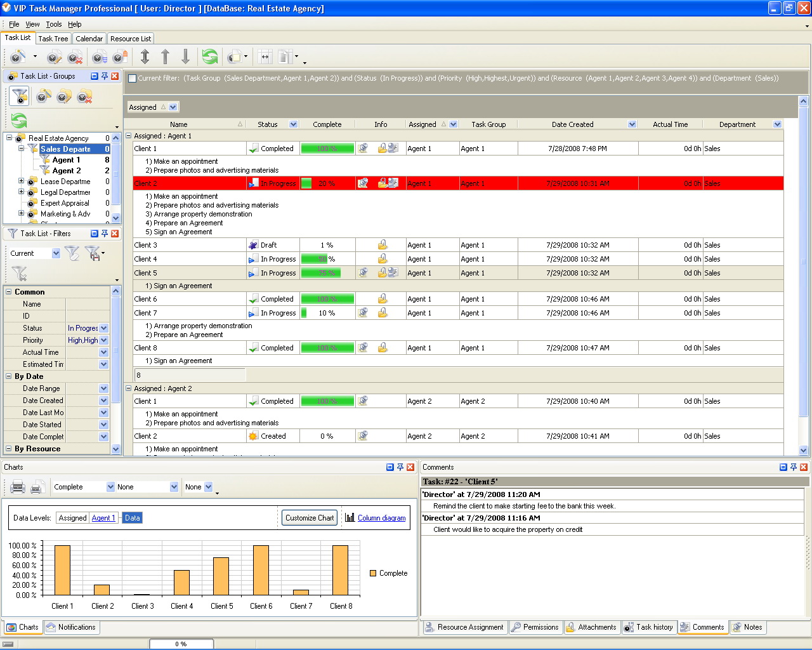Open the Status column filter dropdown
The height and width of the screenshot is (650, 812).
pyautogui.click(x=293, y=124)
